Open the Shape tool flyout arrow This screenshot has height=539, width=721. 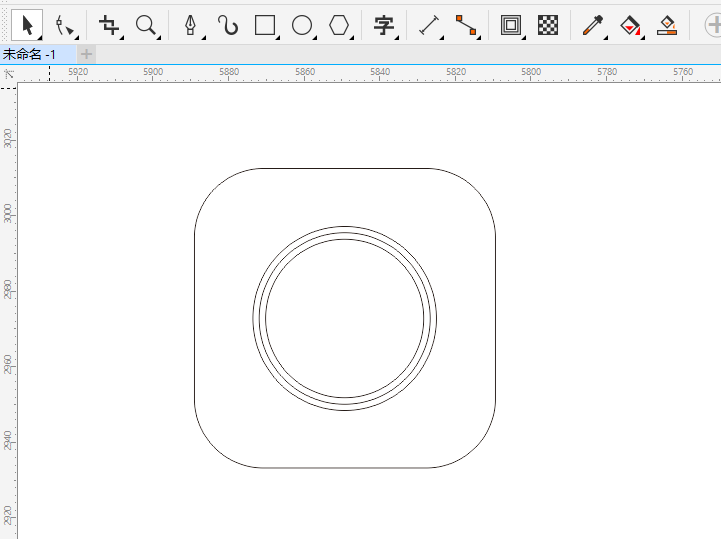78,37
